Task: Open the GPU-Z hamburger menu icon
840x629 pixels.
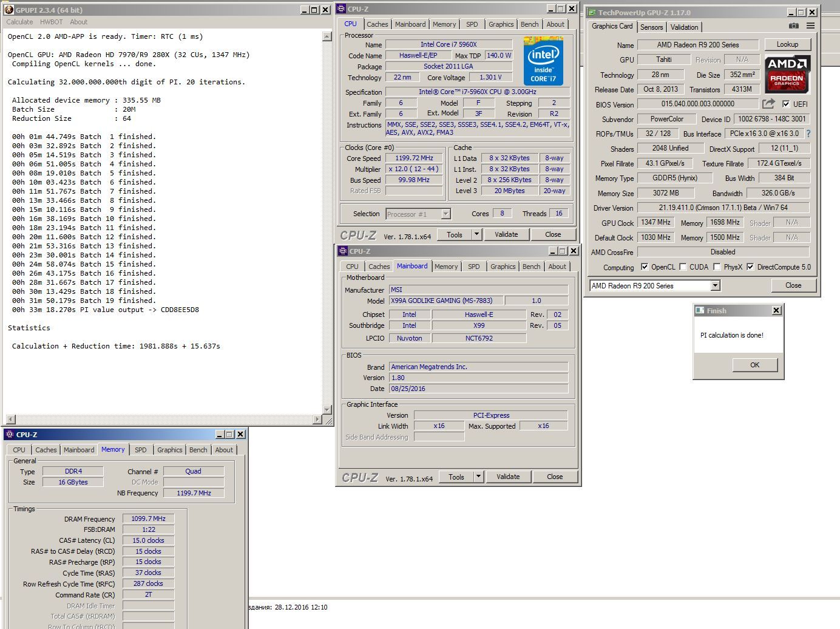Action: point(810,26)
